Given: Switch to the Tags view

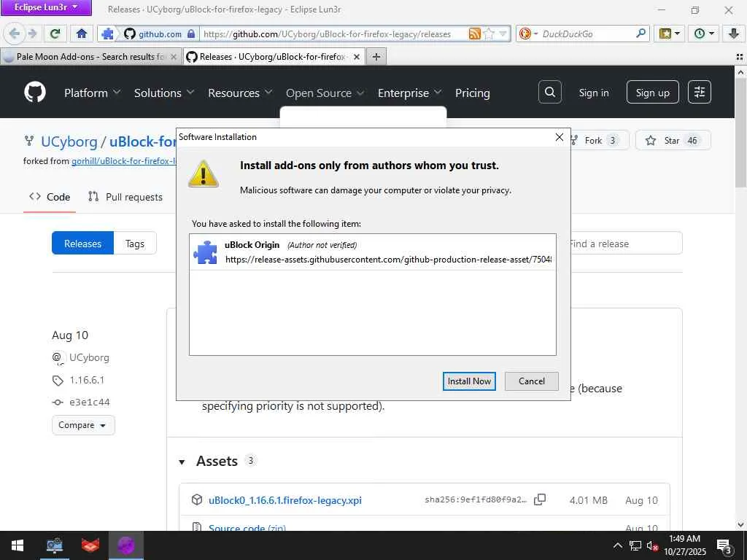Looking at the screenshot, I should [135, 244].
